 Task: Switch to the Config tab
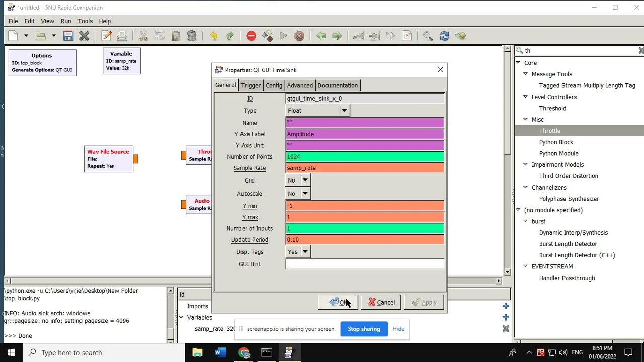274,85
